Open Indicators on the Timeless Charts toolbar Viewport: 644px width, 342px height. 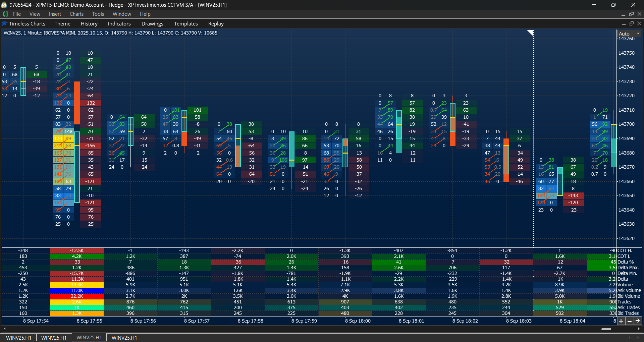[x=119, y=23]
